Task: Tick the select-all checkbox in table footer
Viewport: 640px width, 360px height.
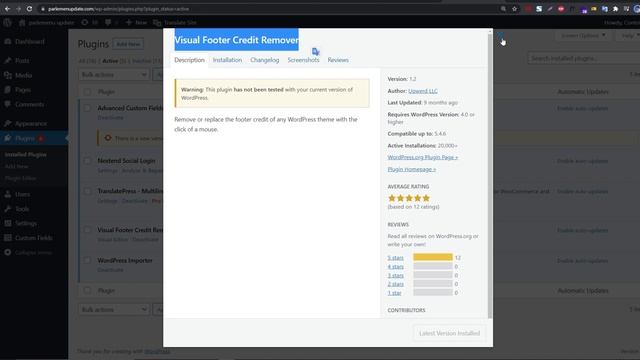Action: pyautogui.click(x=87, y=291)
